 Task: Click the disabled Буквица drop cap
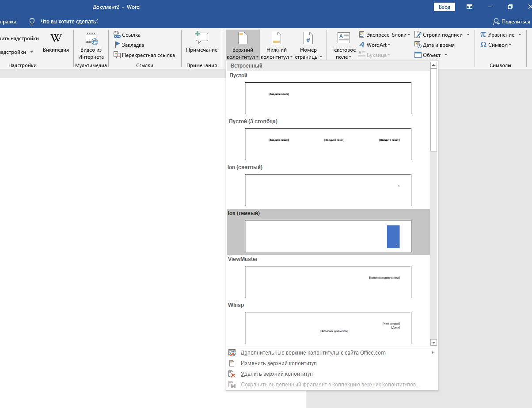tap(375, 55)
